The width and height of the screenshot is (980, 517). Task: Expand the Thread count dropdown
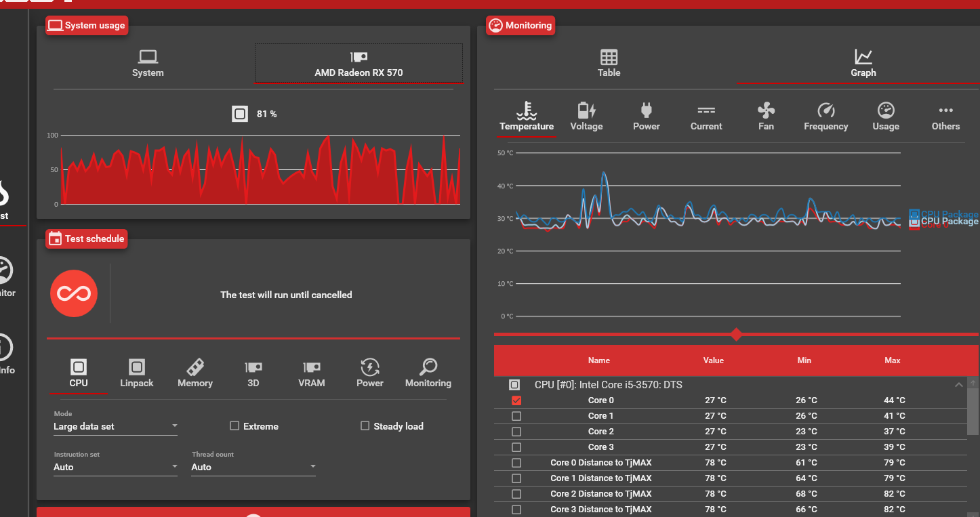(253, 467)
